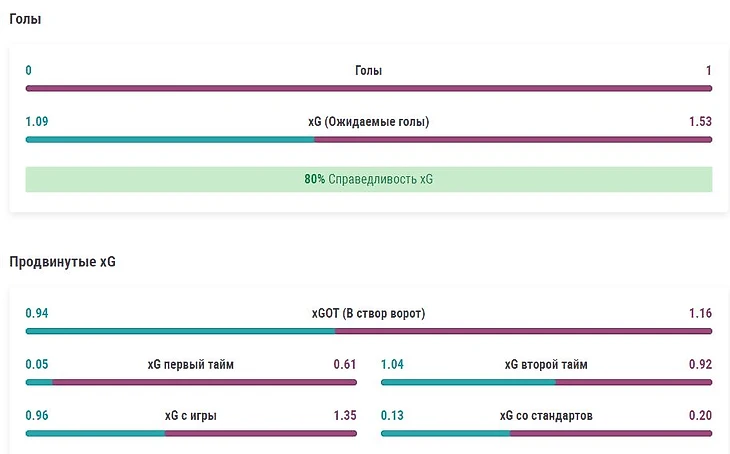Click the 1.53 expected goals value
Viewport: 730px width, 454px height.
(x=700, y=122)
